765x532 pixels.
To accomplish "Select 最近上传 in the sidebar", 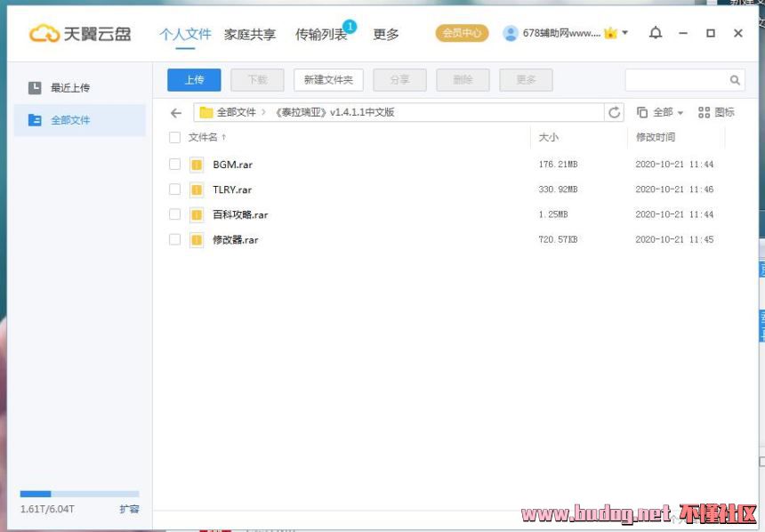I will 69,88.
